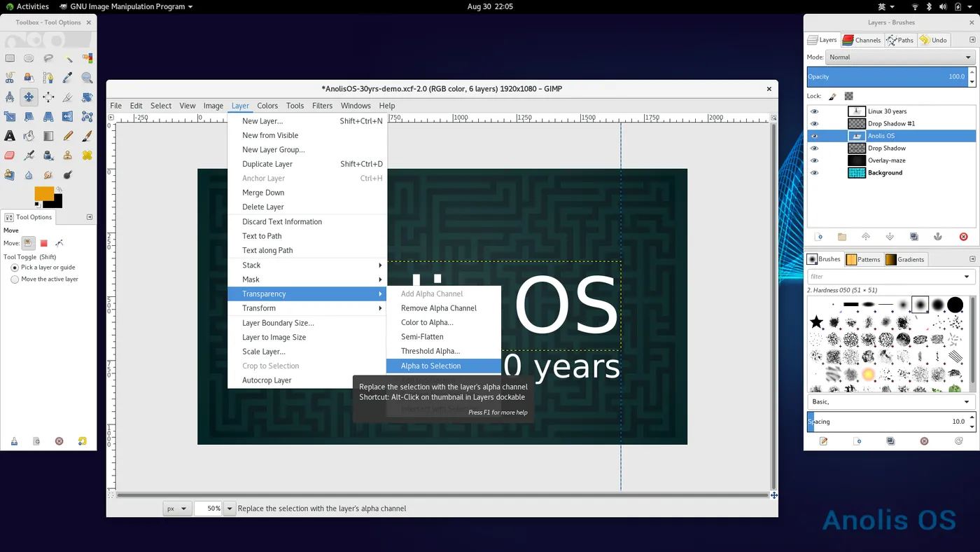Open the brush tag 'Basic,' dropdown
The width and height of the screenshot is (980, 552).
(x=890, y=402)
